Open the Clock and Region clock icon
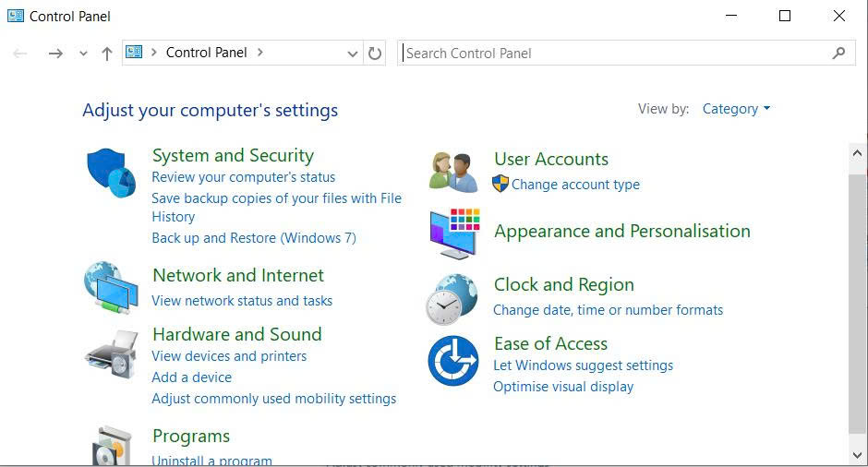 (x=452, y=299)
